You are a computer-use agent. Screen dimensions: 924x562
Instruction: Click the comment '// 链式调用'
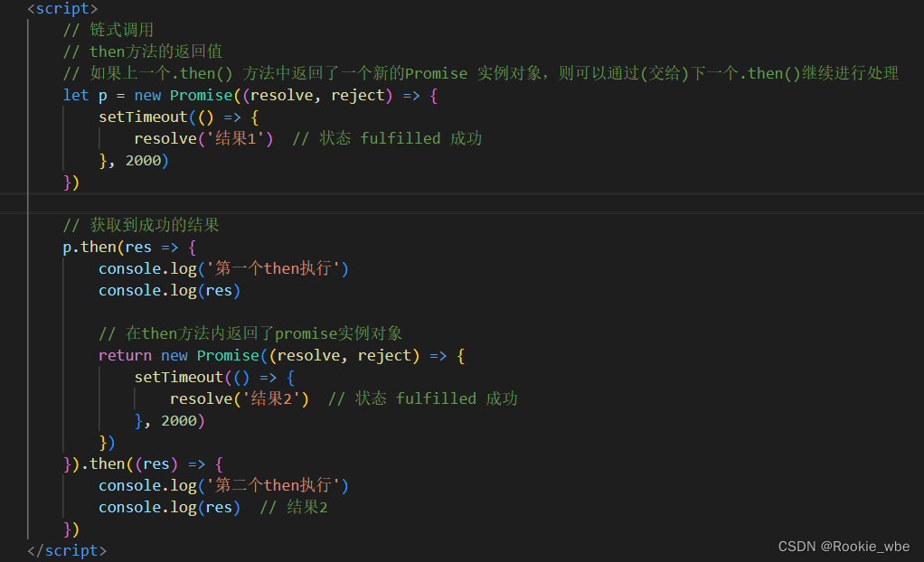tap(108, 30)
